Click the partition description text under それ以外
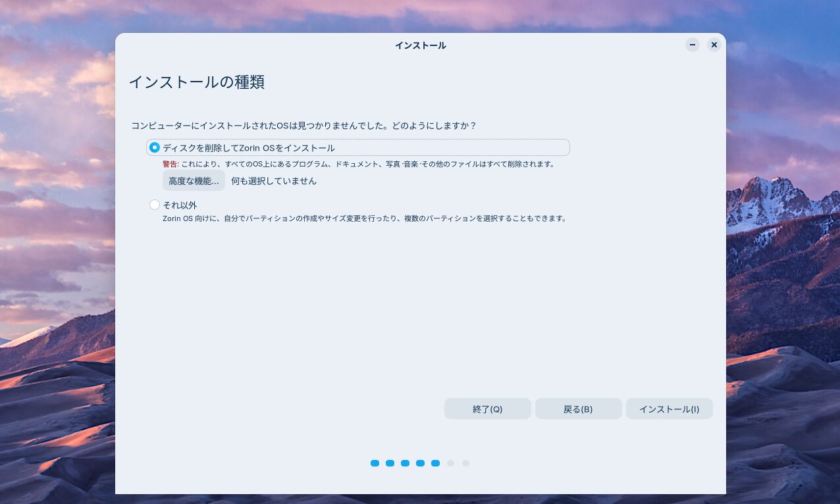This screenshot has width=840, height=504. [364, 218]
